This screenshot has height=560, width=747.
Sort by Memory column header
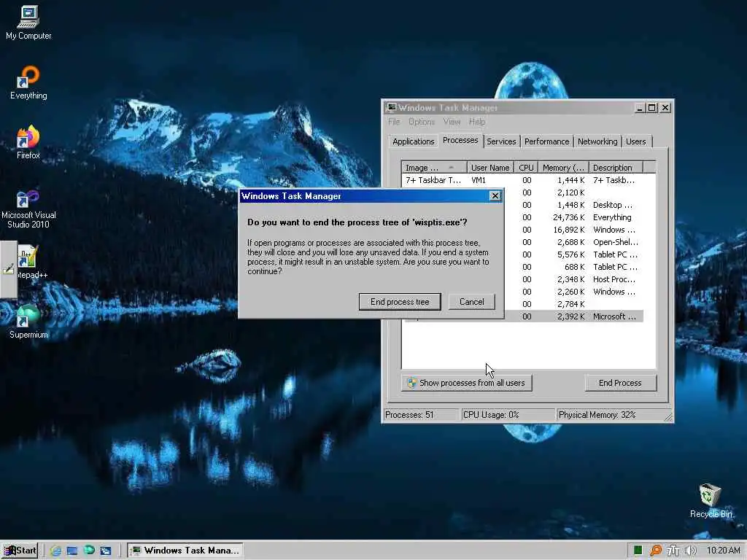coord(564,168)
